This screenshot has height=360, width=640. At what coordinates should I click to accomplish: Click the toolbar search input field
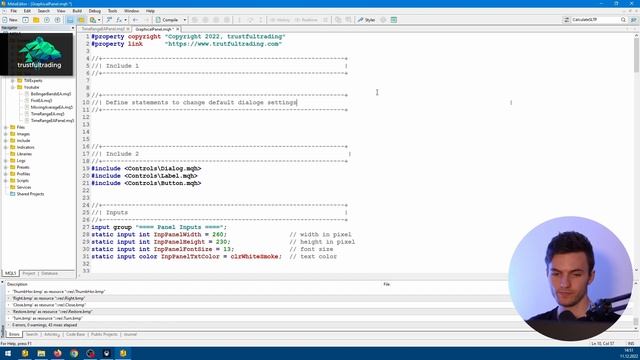coord(595,20)
